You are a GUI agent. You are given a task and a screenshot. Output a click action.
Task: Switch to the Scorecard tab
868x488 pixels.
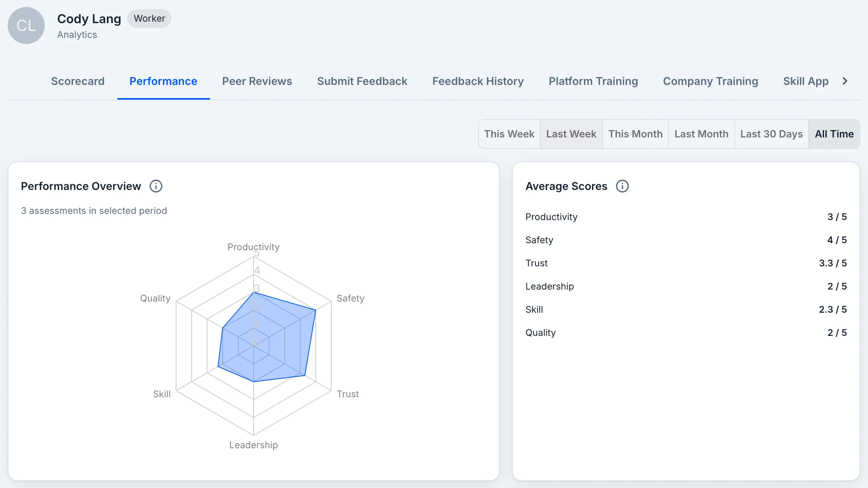click(78, 81)
